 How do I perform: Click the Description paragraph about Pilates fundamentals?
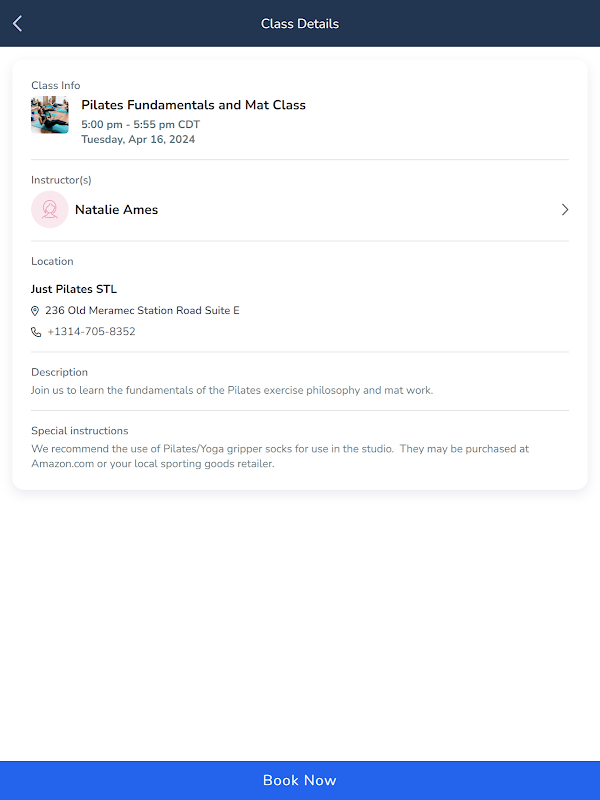coord(232,390)
